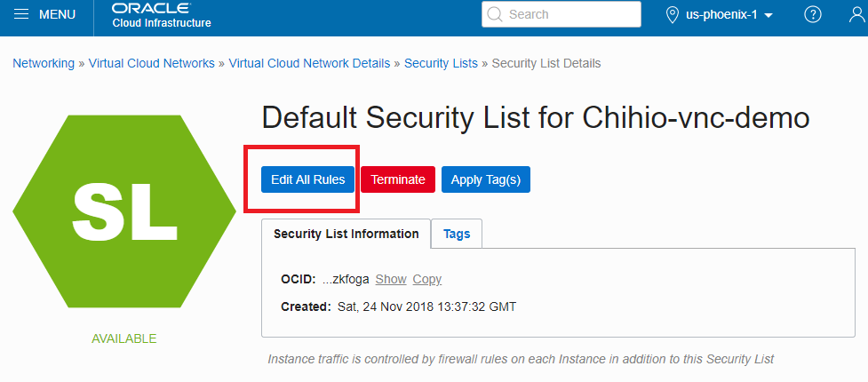Open the help question mark icon
Screen dimensions: 868x382
(x=812, y=15)
